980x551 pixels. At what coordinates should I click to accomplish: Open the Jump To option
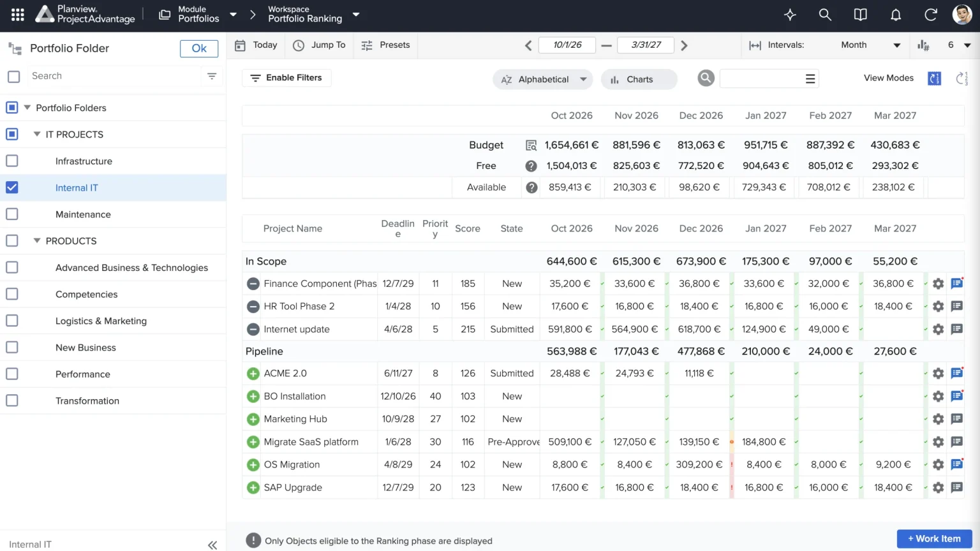pos(319,45)
